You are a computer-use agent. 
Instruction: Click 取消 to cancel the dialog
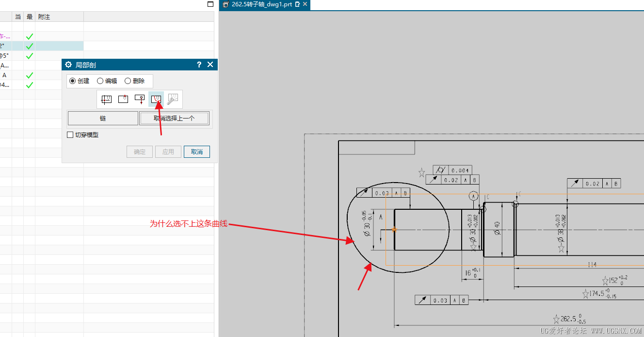197,152
